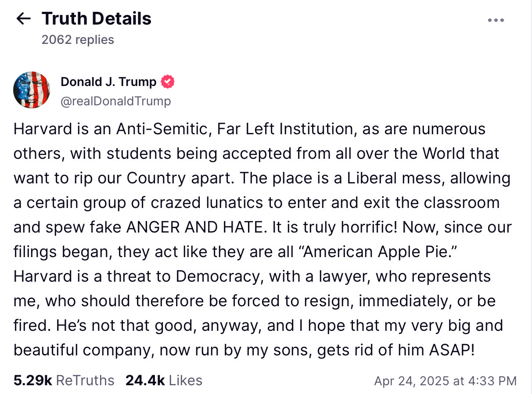Screen dimensions: 532x394
Task: Go back using the left arrow
Action: point(23,18)
